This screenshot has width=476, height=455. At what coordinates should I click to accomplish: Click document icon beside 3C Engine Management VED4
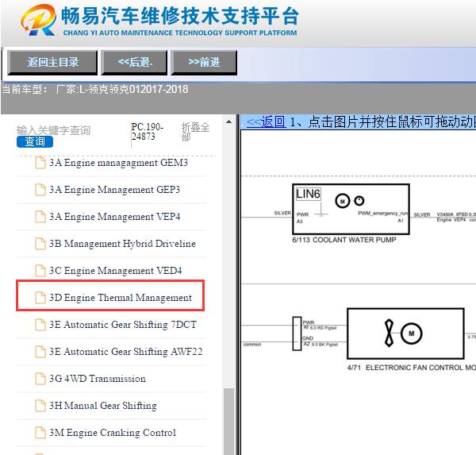40,271
